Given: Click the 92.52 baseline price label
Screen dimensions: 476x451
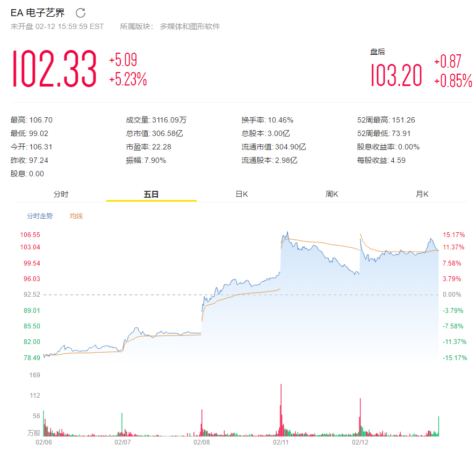Looking at the screenshot, I should (x=32, y=295).
